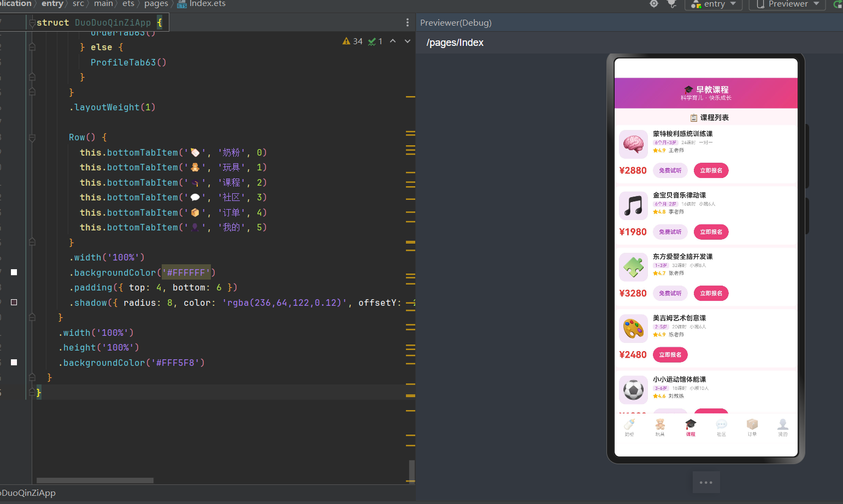843x504 pixels.
Task: Click the green checkmark typo indicator
Action: (x=375, y=41)
